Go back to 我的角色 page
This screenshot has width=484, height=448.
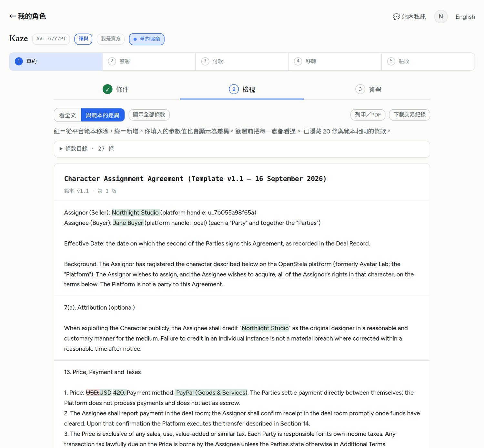pos(27,16)
